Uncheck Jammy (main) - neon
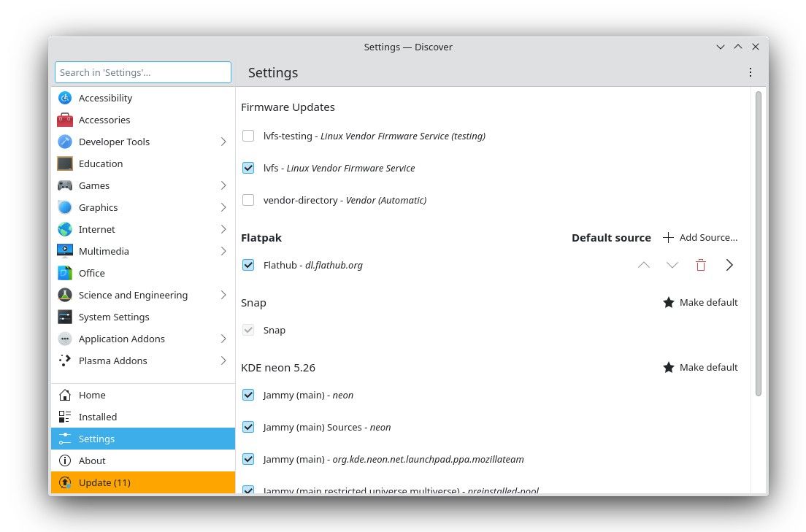This screenshot has height=532, width=806. click(248, 395)
